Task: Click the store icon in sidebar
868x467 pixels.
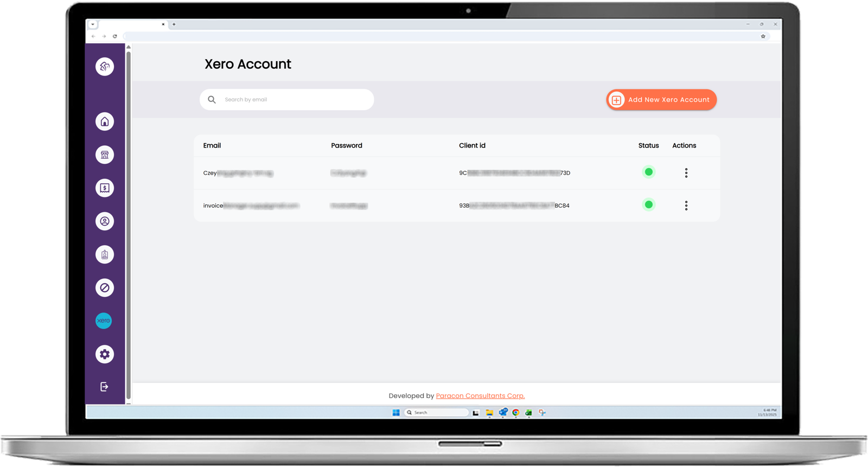Action: tap(105, 155)
